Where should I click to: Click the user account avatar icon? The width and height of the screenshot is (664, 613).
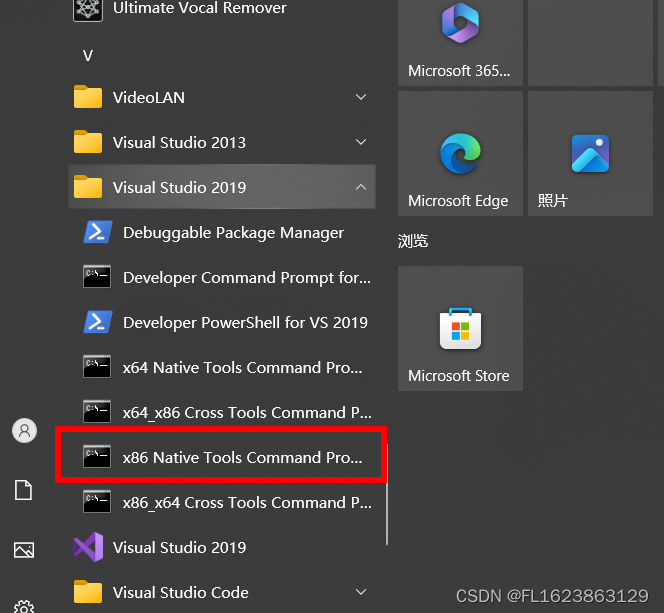pyautogui.click(x=25, y=431)
